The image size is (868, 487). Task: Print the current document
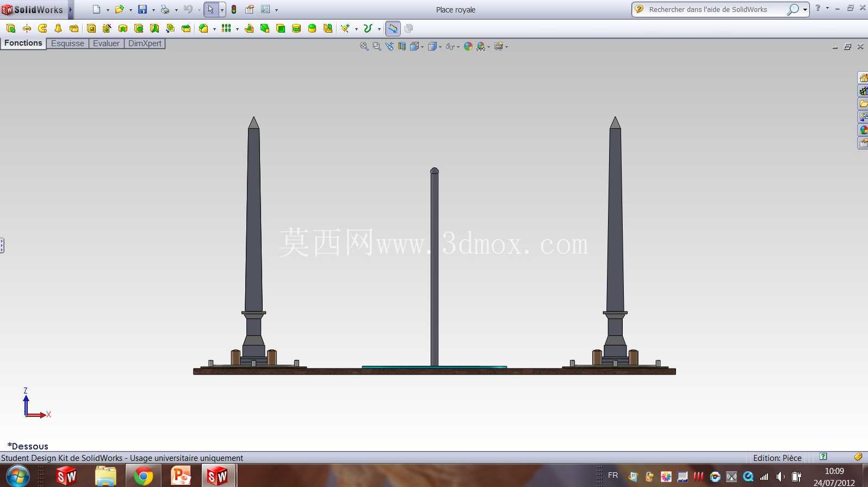click(165, 9)
